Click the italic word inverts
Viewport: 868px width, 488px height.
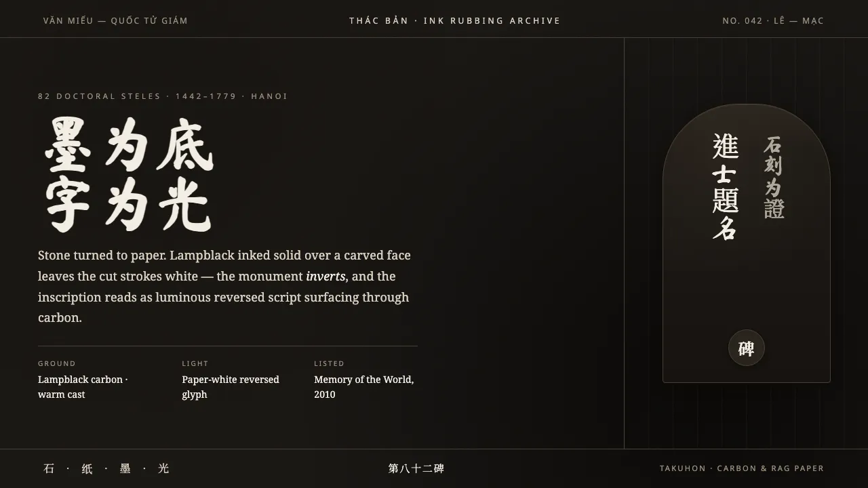click(x=325, y=277)
